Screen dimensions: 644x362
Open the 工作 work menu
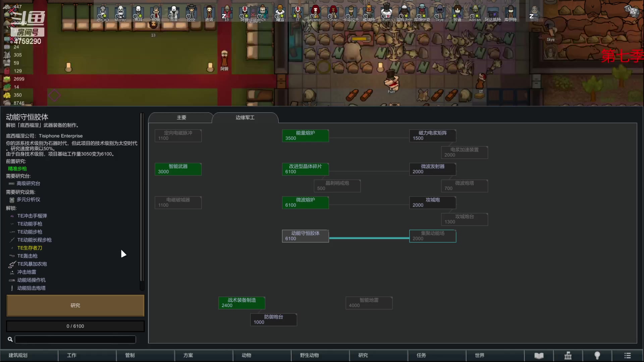pos(87,355)
